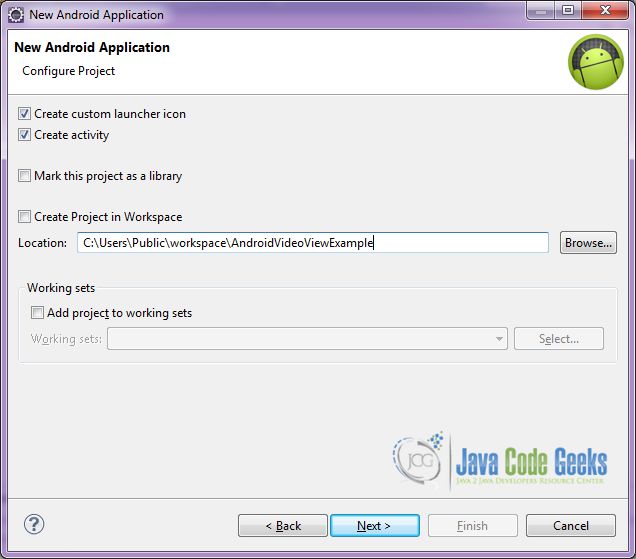Proceed with the Next button
Screen dimensions: 636x559
click(375, 526)
